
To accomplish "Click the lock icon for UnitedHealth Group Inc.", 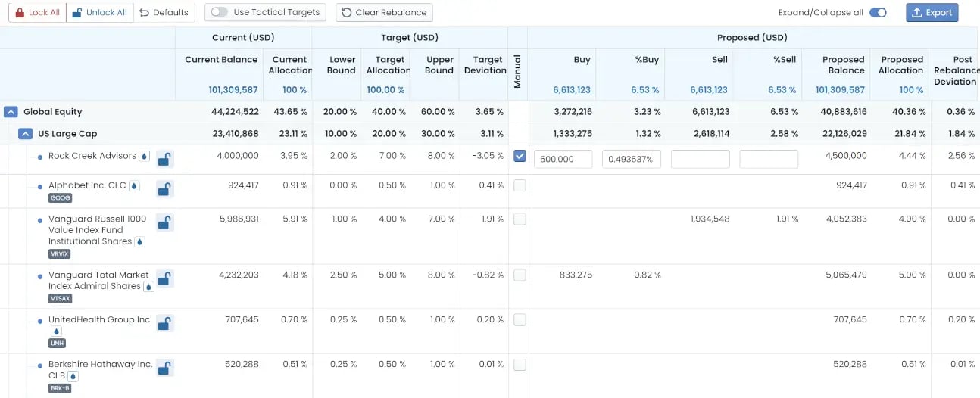I will (x=164, y=322).
